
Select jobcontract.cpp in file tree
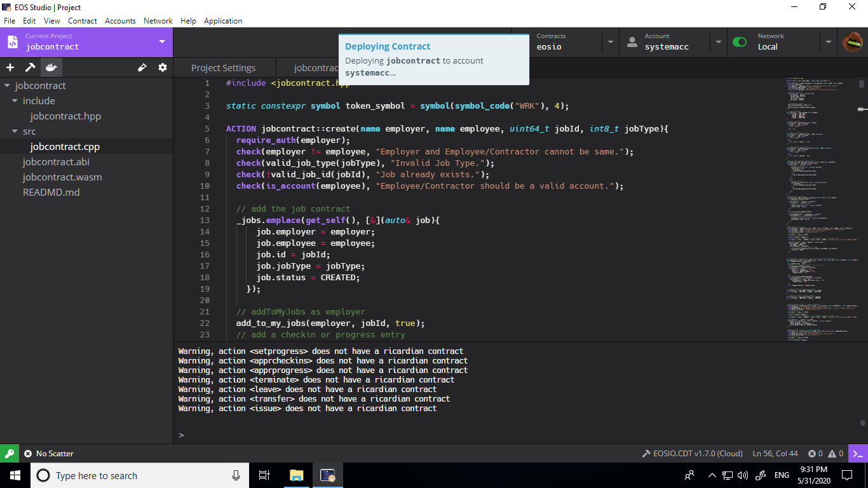(65, 147)
